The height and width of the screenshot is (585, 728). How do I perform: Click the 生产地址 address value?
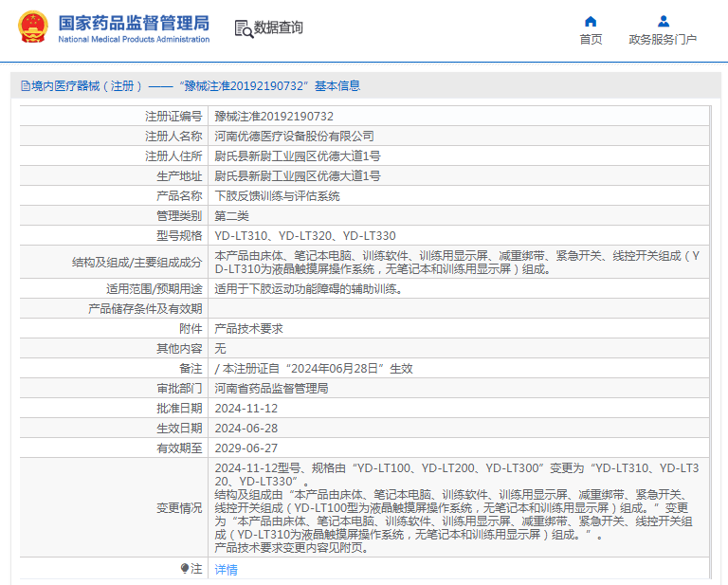coord(297,176)
